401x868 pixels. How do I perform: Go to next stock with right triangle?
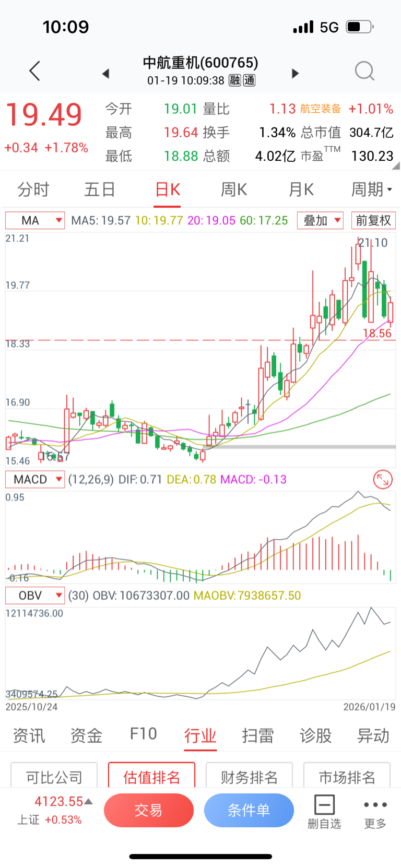click(x=295, y=74)
